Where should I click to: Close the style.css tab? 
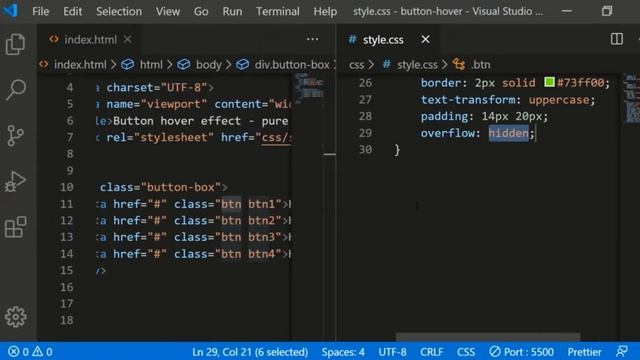[x=425, y=40]
